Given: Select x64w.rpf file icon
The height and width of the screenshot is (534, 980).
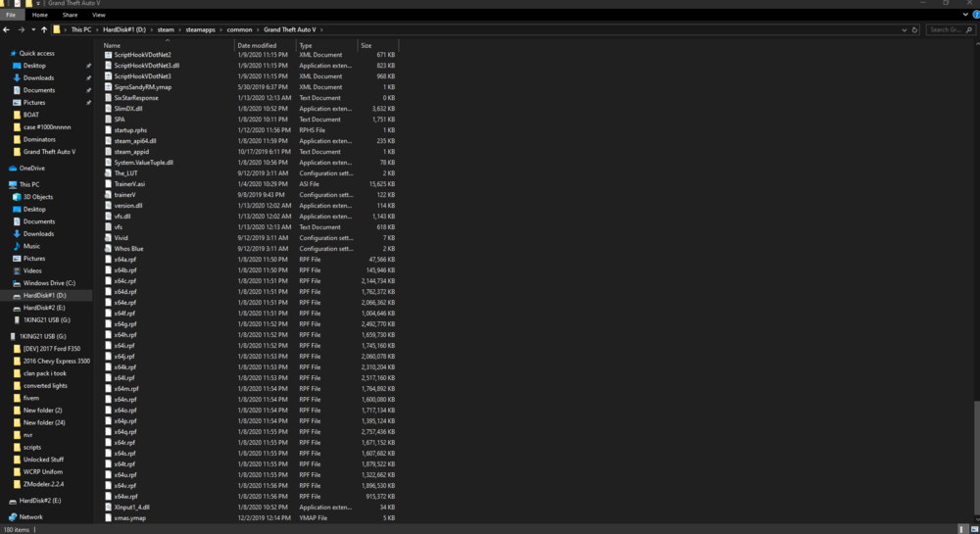Looking at the screenshot, I should 108,497.
